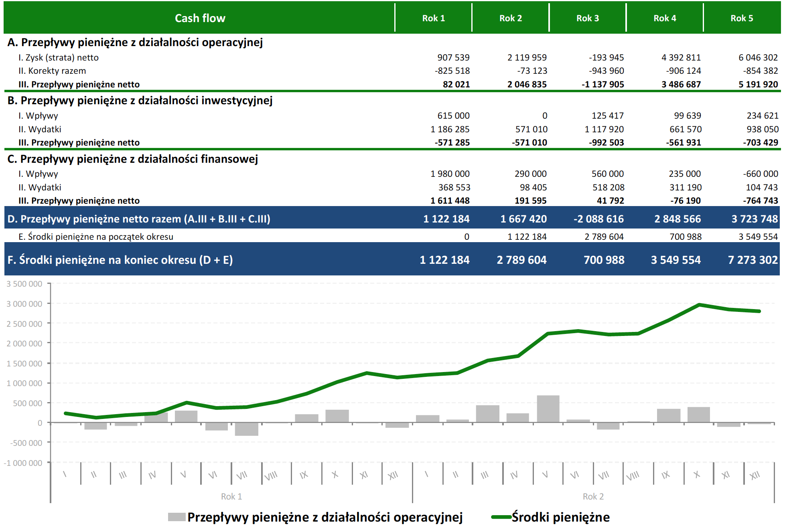Select financing net flow 1 611 448
Viewport: 785px width, 532px height.
pos(450,201)
